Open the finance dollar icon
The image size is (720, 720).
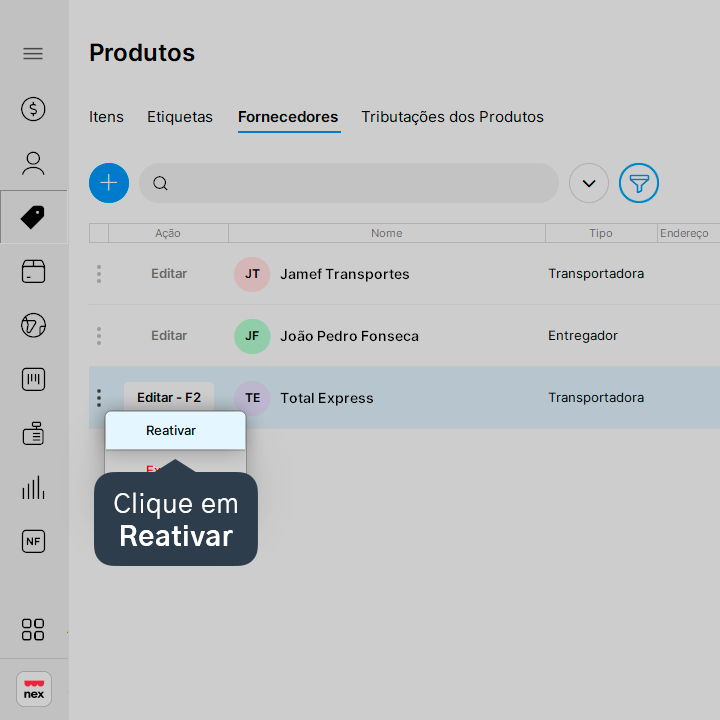[x=33, y=109]
